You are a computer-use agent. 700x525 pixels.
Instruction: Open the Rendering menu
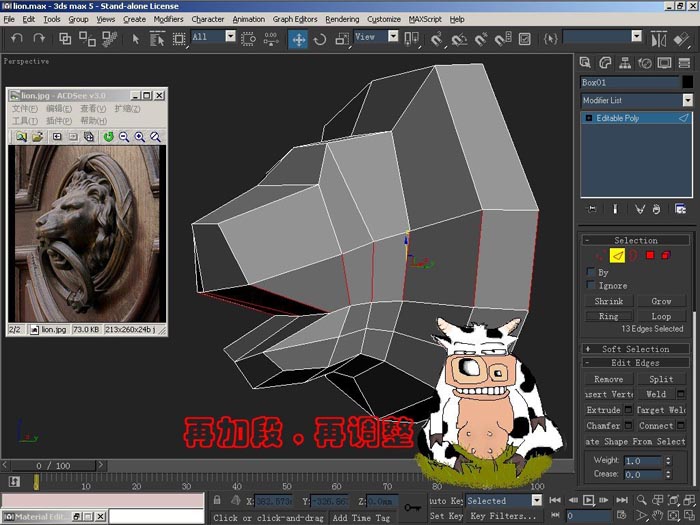[342, 19]
